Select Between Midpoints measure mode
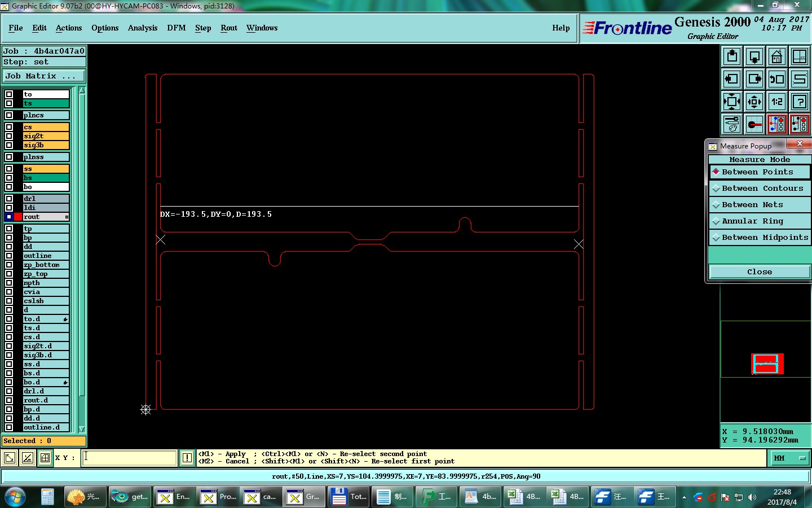This screenshot has height=508, width=812. [760, 238]
